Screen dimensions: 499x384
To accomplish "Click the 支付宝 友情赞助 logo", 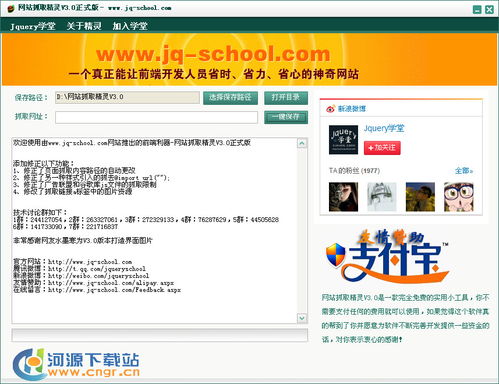I will pyautogui.click(x=387, y=257).
